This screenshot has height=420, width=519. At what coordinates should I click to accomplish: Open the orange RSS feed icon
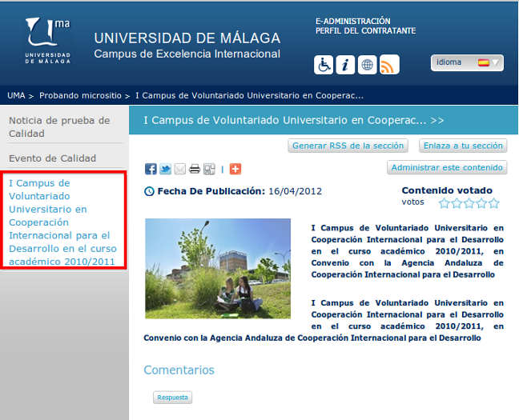point(389,65)
